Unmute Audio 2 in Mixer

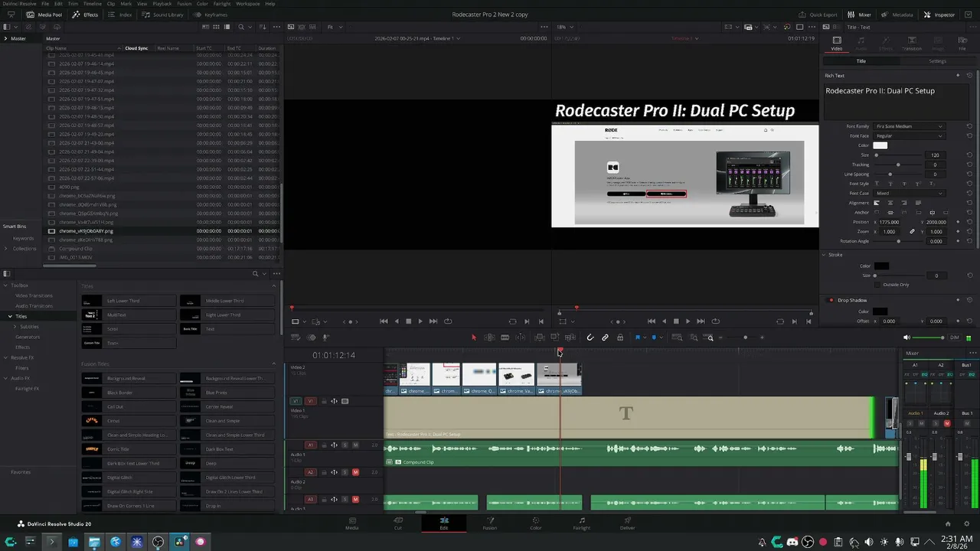[947, 423]
